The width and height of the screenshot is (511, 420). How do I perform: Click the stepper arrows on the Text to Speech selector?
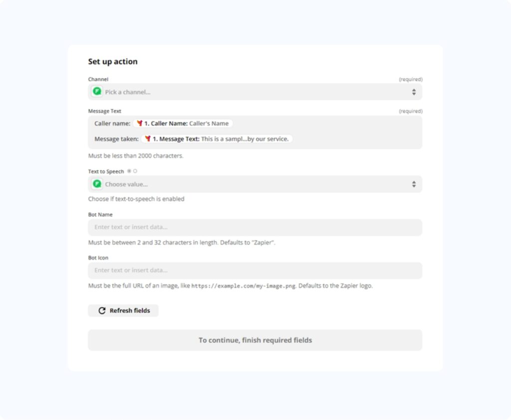414,184
